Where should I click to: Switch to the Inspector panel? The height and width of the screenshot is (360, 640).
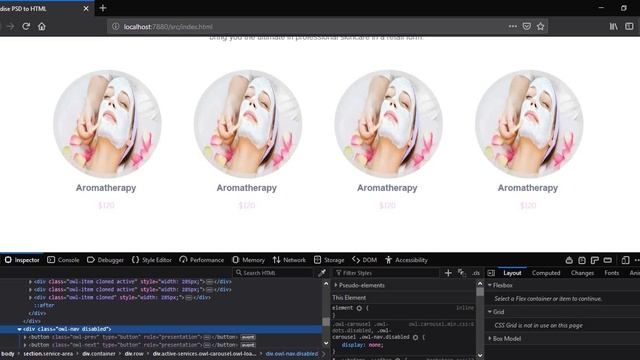click(22, 260)
